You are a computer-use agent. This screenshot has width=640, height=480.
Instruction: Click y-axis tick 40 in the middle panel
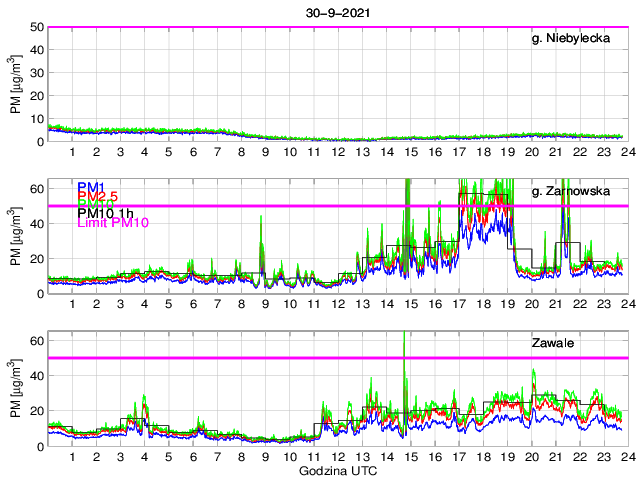[36, 224]
